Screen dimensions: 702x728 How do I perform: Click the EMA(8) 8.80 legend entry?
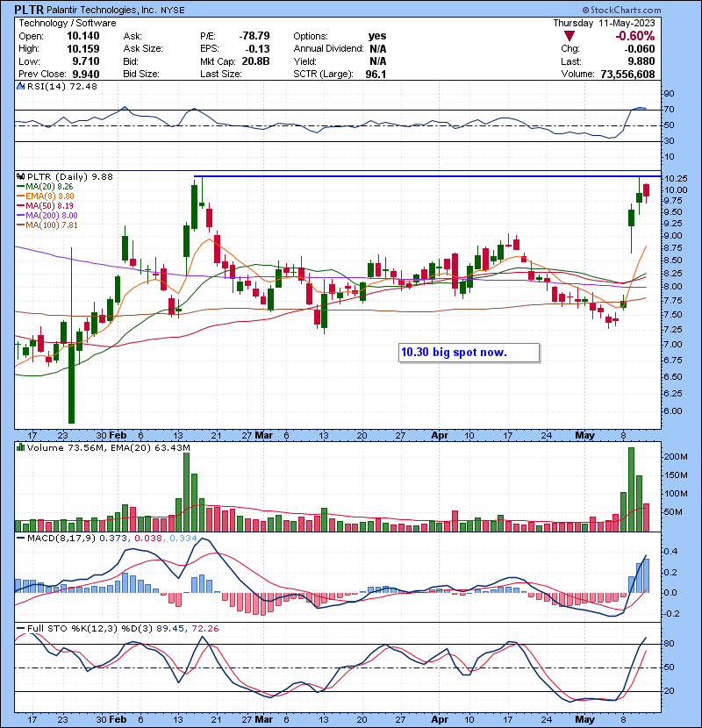[x=46, y=196]
